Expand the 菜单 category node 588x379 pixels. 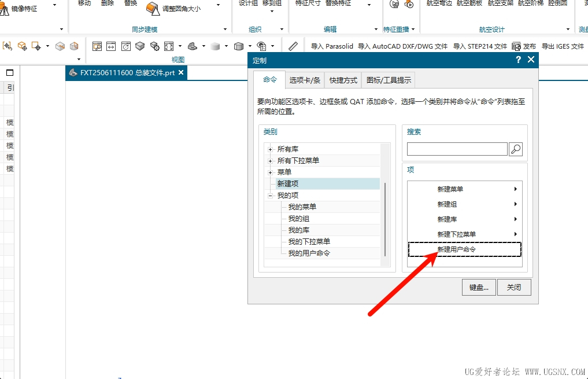coord(270,172)
